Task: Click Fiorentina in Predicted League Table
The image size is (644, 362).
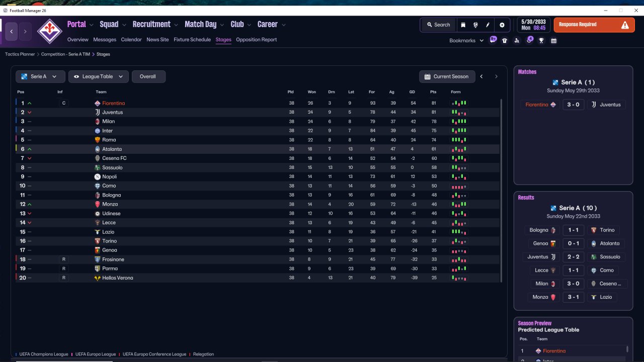Action: click(x=554, y=351)
